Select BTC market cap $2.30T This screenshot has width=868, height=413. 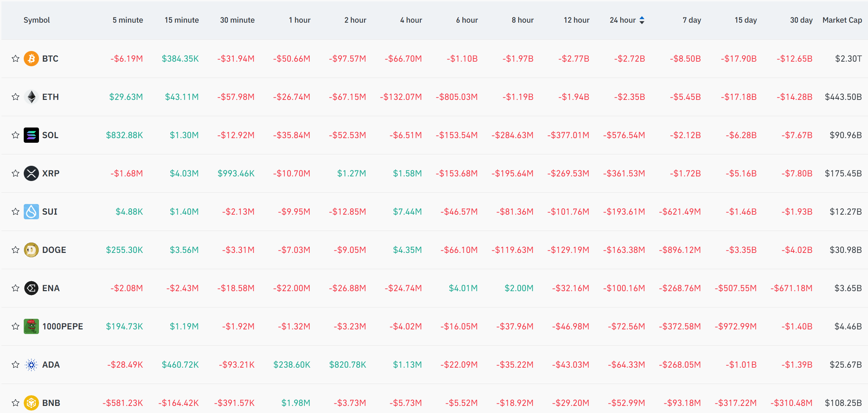click(849, 59)
